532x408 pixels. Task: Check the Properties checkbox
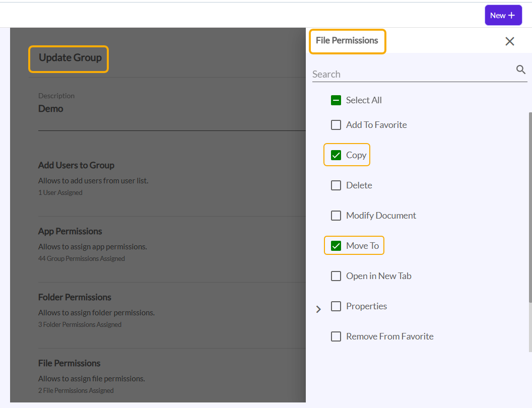point(336,306)
